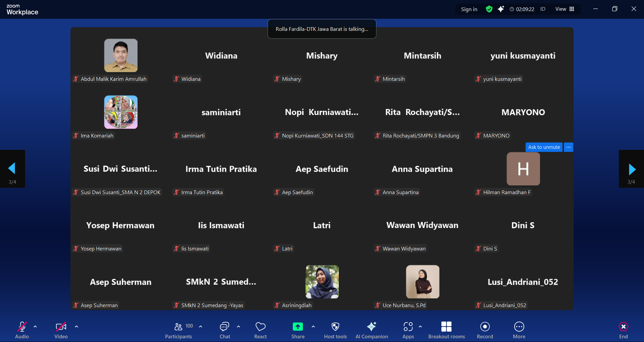Select the Irma Tutin Pratika tile
Screen dimensions: 644x342
[x=221, y=169]
